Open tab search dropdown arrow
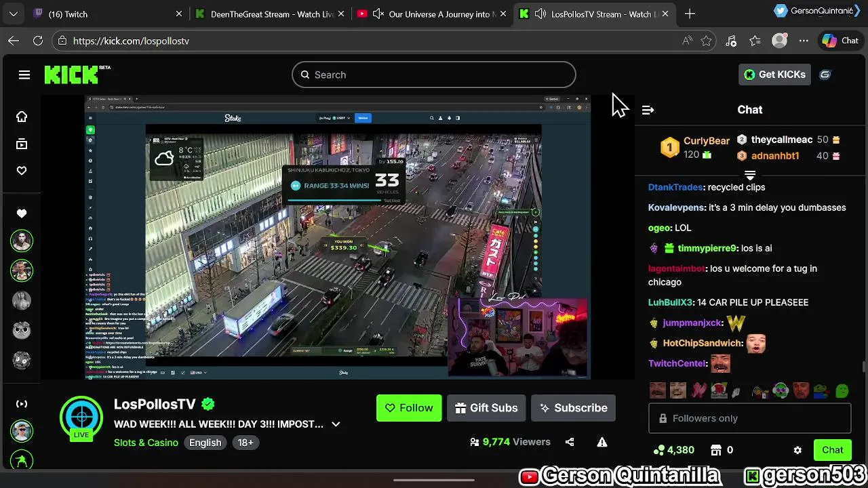 (14, 14)
